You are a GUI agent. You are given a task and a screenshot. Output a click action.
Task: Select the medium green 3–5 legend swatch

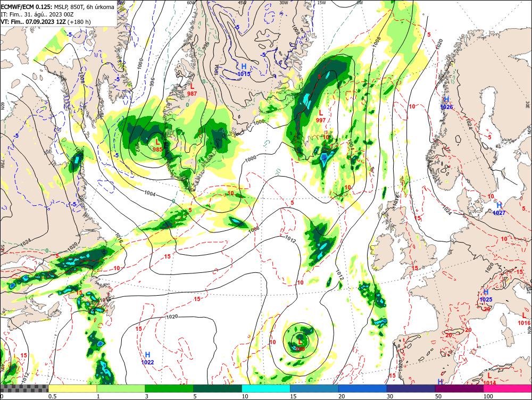click(x=169, y=388)
